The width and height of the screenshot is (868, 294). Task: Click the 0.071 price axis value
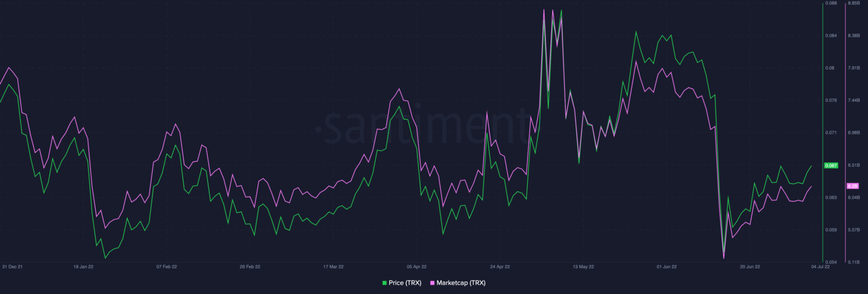coord(831,133)
